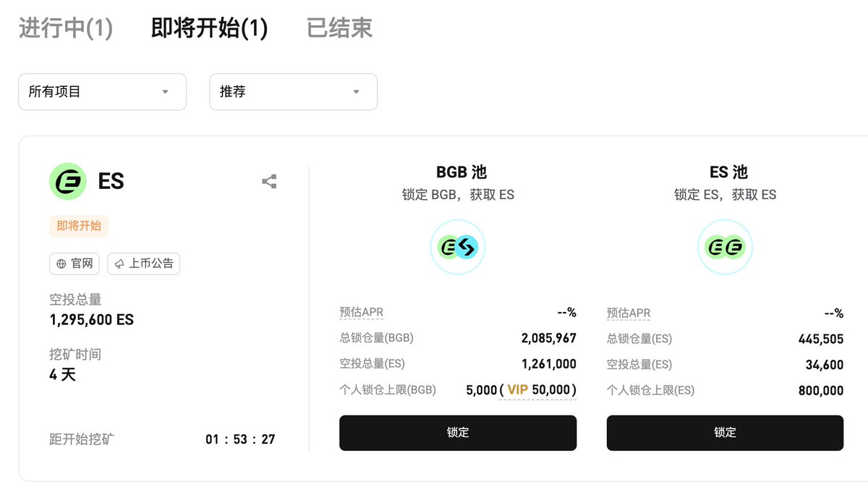Click 空投总量(ES) label in BGB pool
This screenshot has height=493, width=868.
point(372,364)
